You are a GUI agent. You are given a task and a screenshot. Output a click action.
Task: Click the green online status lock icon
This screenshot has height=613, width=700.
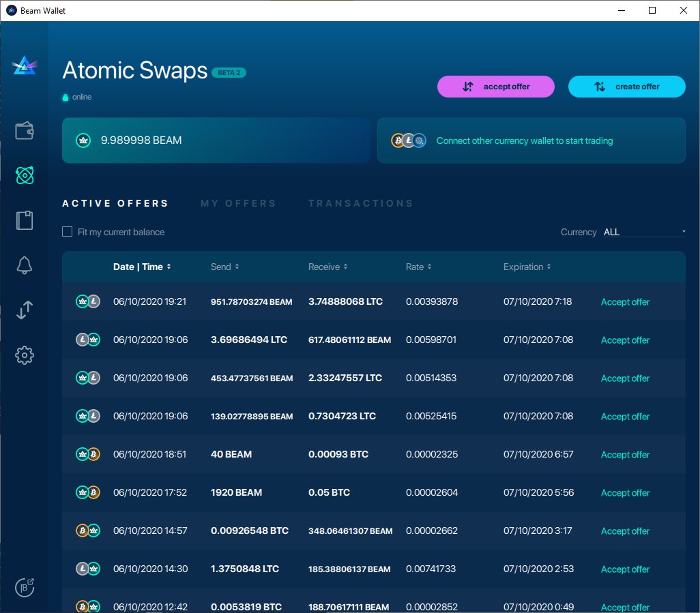[x=65, y=98]
